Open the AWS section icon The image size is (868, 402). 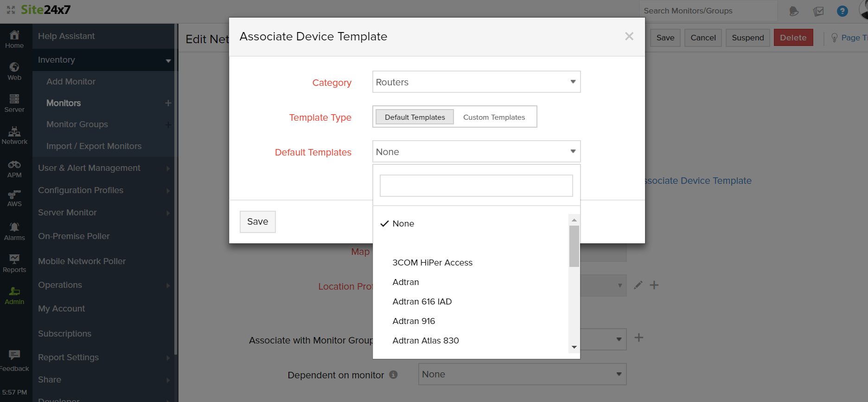pos(14,194)
